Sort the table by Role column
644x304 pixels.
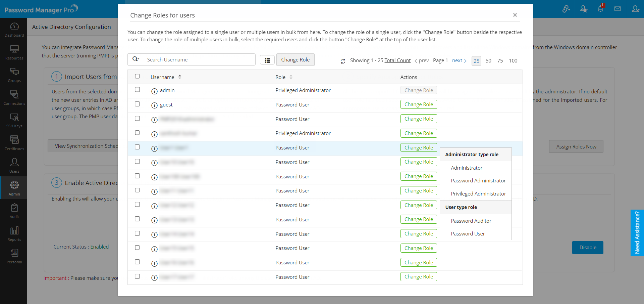291,77
